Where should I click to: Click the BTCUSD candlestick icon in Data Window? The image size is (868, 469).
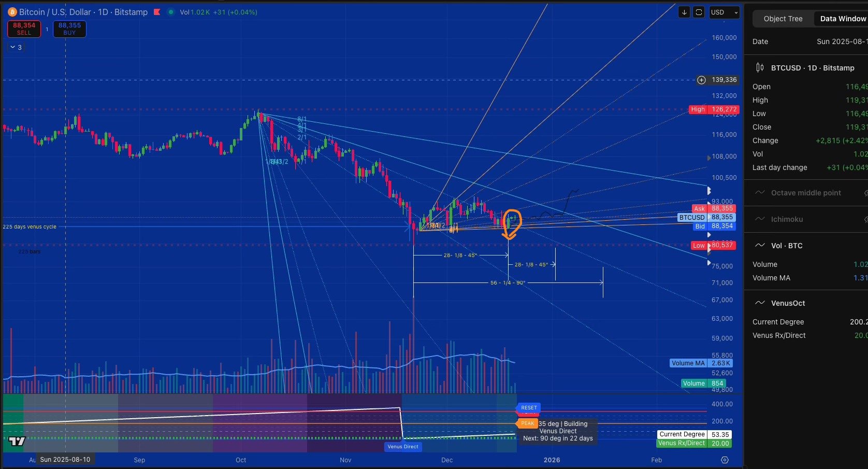click(x=760, y=67)
